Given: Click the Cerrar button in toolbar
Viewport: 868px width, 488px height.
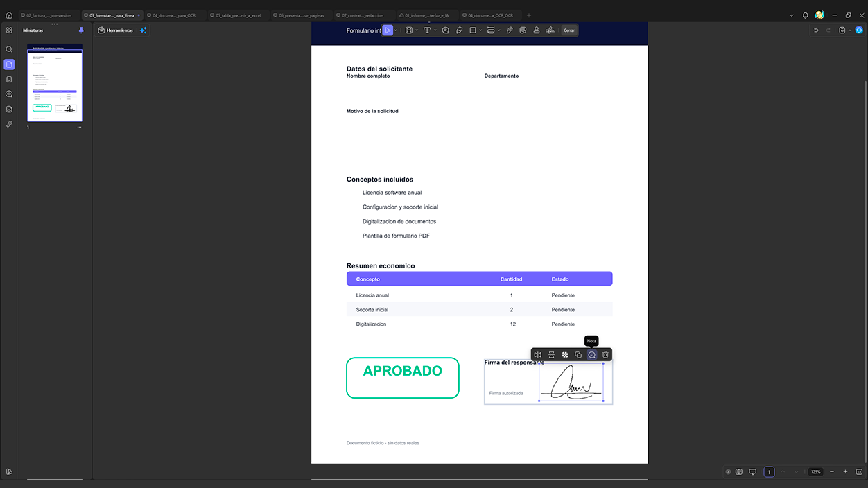Looking at the screenshot, I should tap(569, 31).
